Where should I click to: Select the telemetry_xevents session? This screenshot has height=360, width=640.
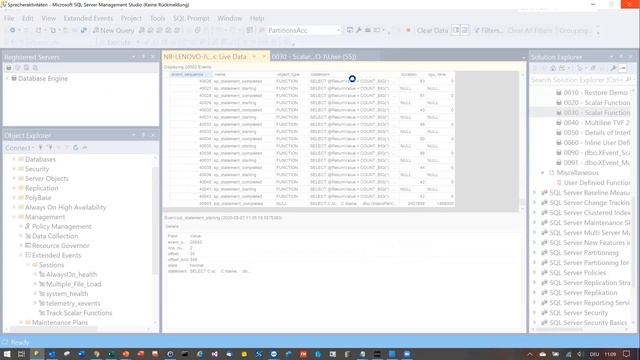pyautogui.click(x=73, y=303)
